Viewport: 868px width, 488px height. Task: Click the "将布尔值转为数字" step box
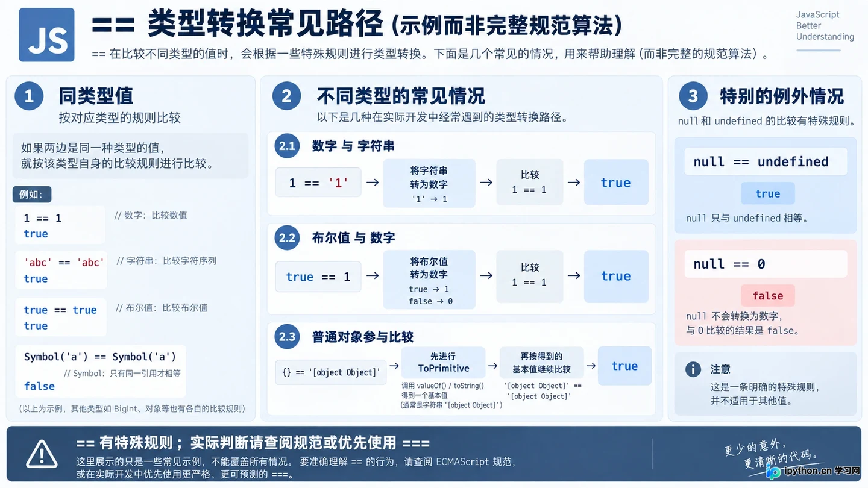tap(429, 280)
